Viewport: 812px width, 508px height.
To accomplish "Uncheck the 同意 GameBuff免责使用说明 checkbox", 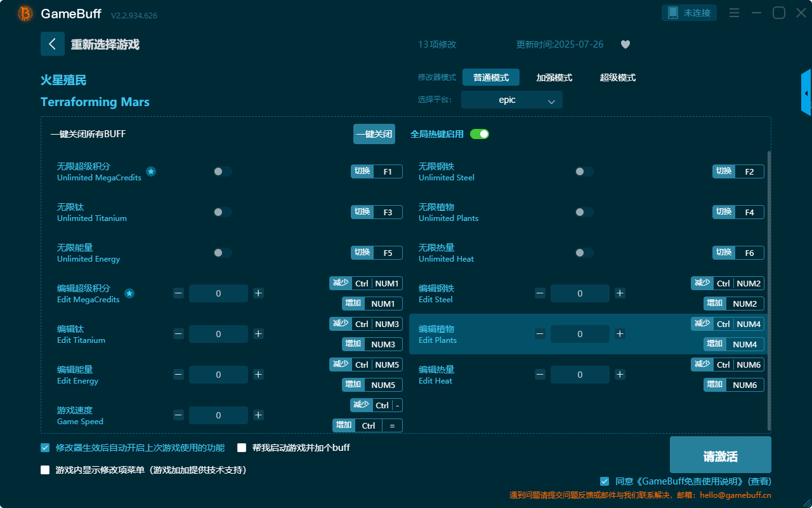I will [x=605, y=481].
